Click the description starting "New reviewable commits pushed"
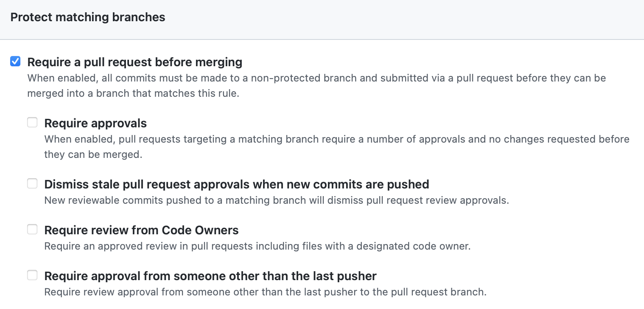 [276, 200]
